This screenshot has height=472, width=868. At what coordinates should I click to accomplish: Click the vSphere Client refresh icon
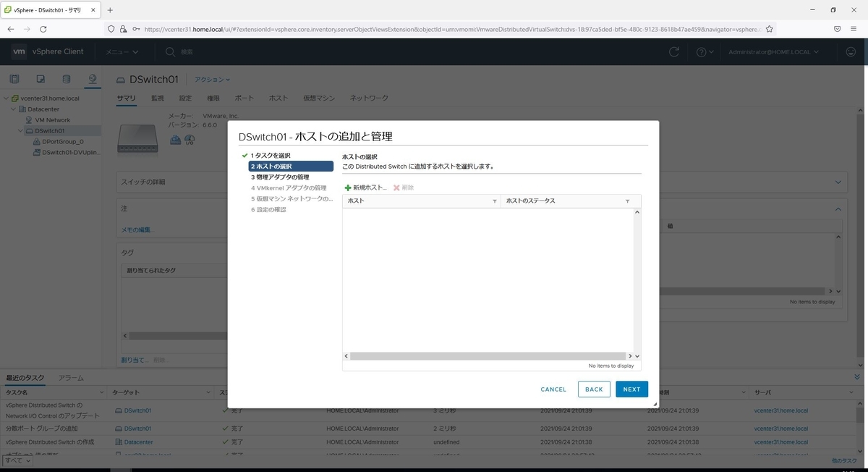tap(674, 52)
